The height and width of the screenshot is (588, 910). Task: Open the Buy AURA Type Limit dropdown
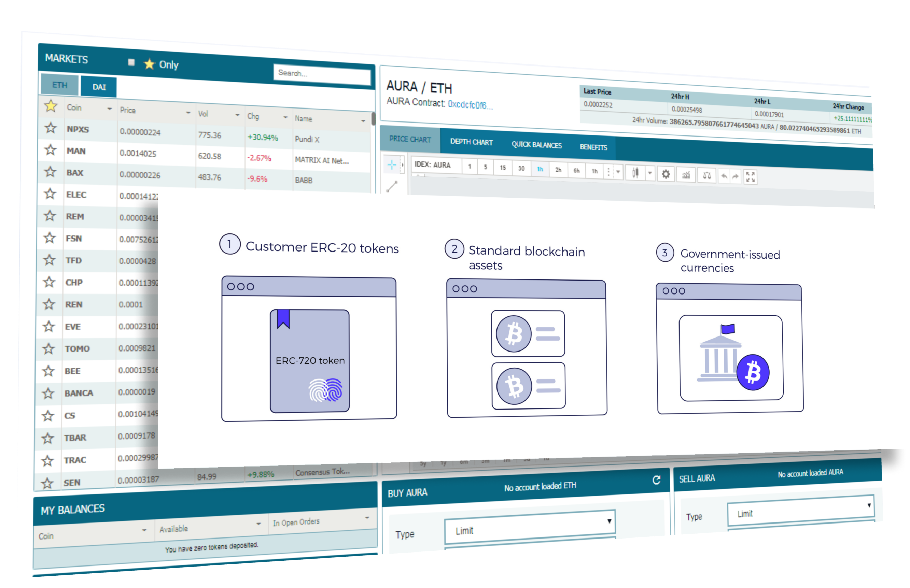(x=530, y=527)
